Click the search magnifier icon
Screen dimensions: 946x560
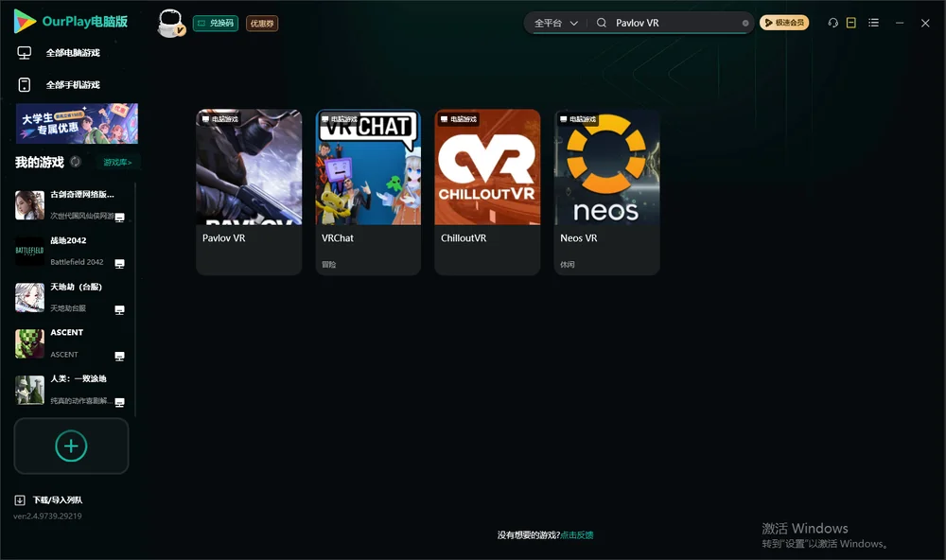tap(602, 23)
